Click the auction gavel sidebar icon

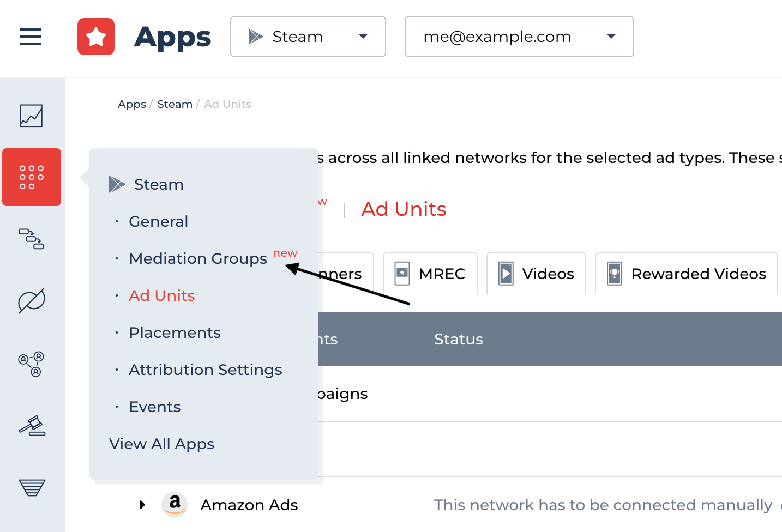point(32,426)
